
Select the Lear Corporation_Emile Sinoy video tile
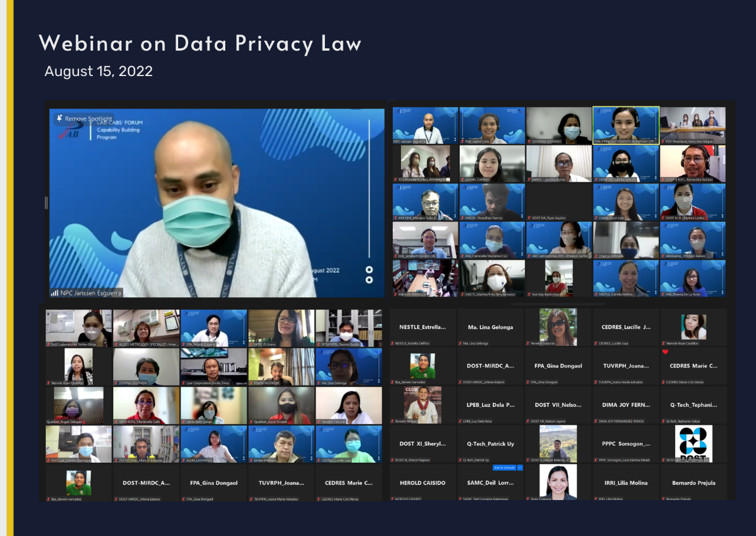pyautogui.click(x=213, y=367)
